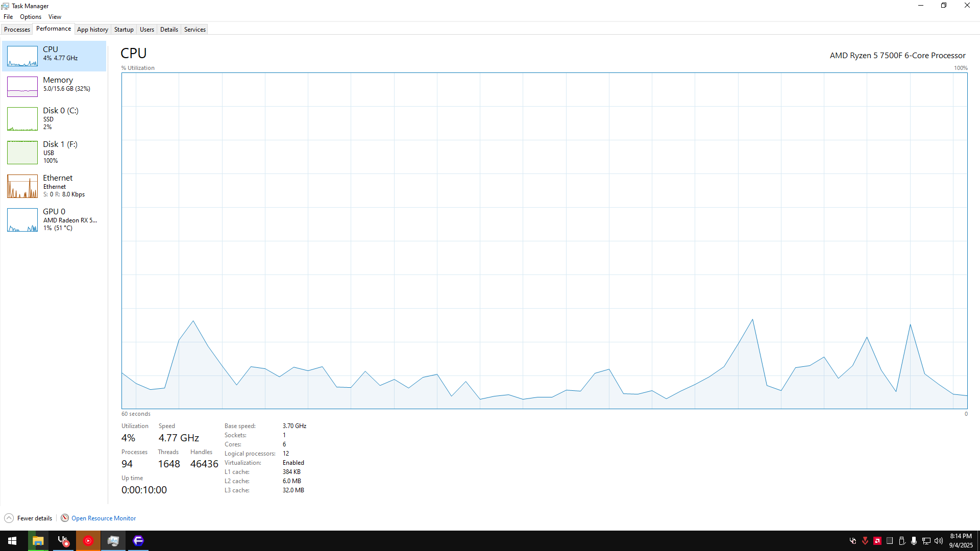This screenshot has height=551, width=980.
Task: Click the show desktop strip on taskbar
Action: [978, 541]
